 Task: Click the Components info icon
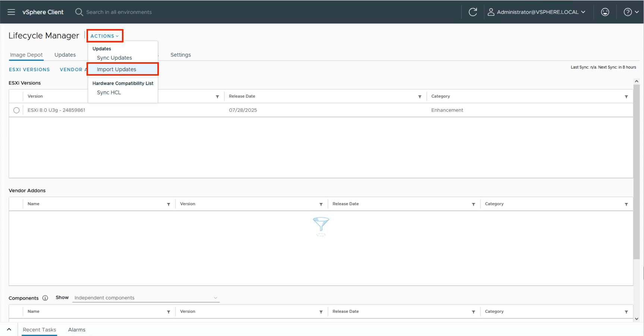45,298
